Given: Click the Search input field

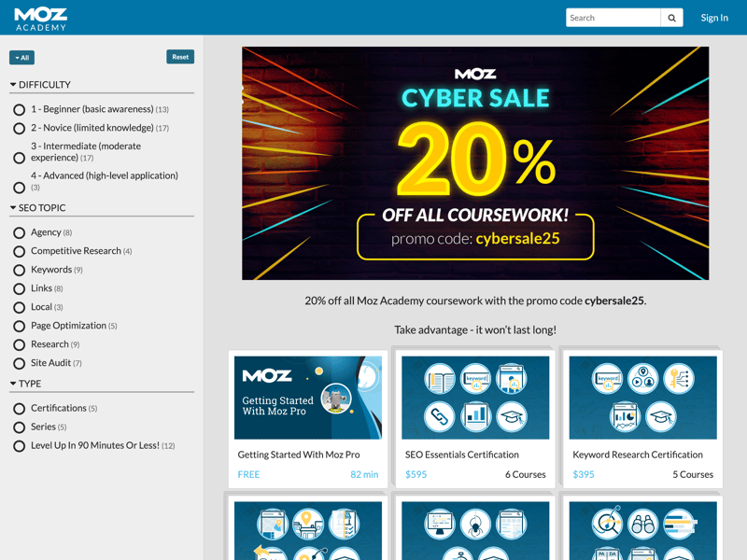Looking at the screenshot, I should (x=613, y=18).
